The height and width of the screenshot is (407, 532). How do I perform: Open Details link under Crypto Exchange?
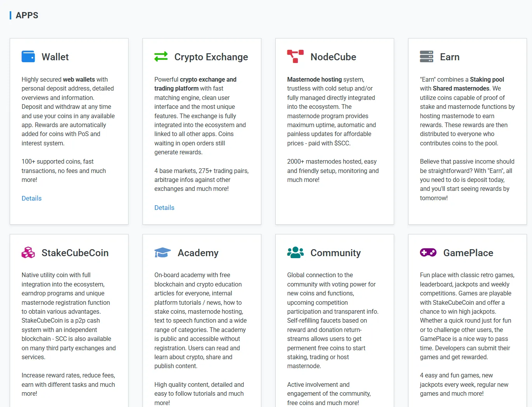[x=164, y=208]
